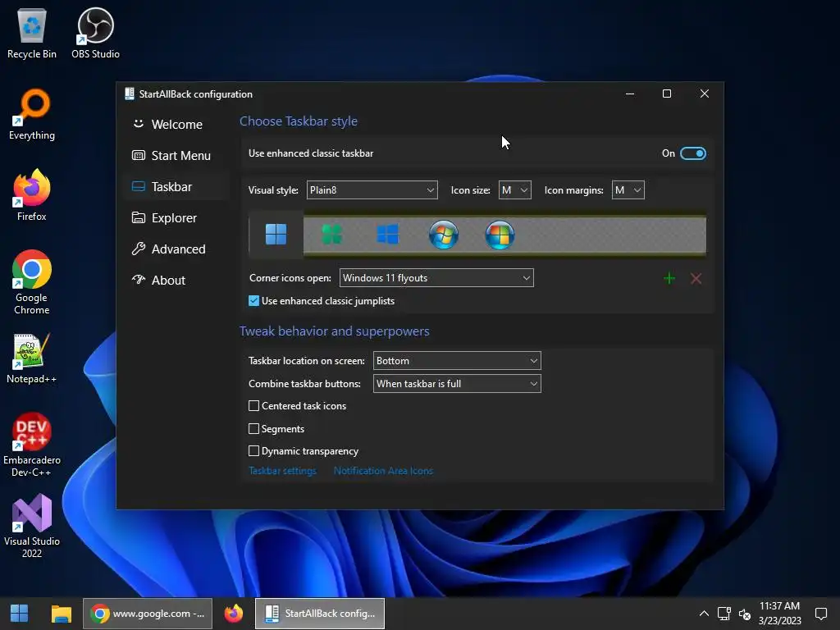Click the StartAllBack configuration title text

pyautogui.click(x=195, y=94)
